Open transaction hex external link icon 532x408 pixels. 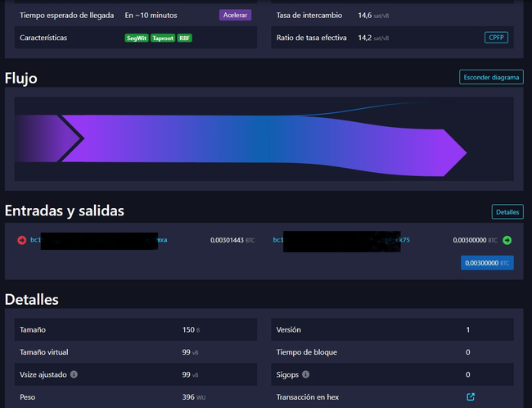(471, 397)
